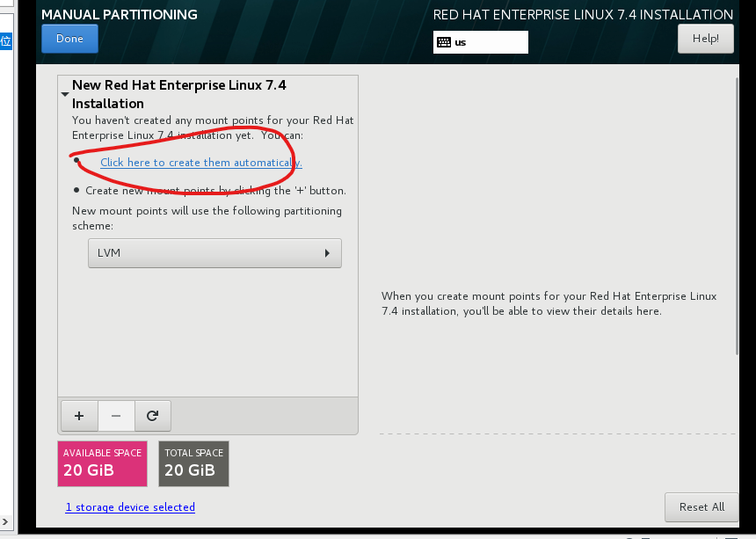The height and width of the screenshot is (539, 756).
Task: Open the 1 storage device selected link
Action: 130,507
